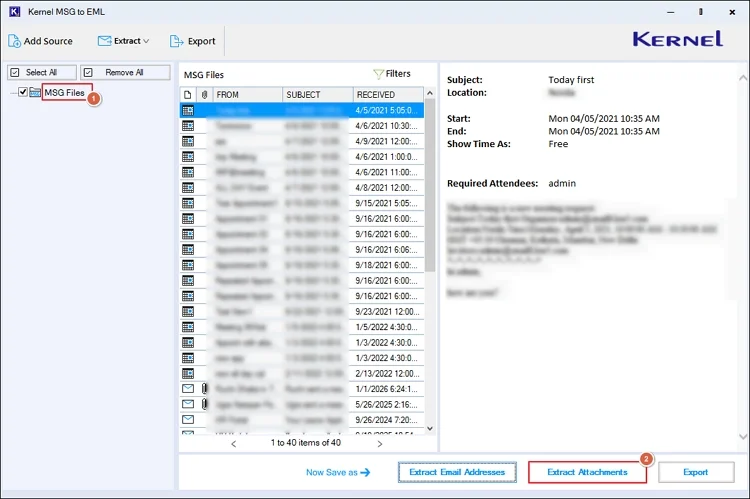Go to previous page of items
This screenshot has width=750, height=499.
pos(233,444)
